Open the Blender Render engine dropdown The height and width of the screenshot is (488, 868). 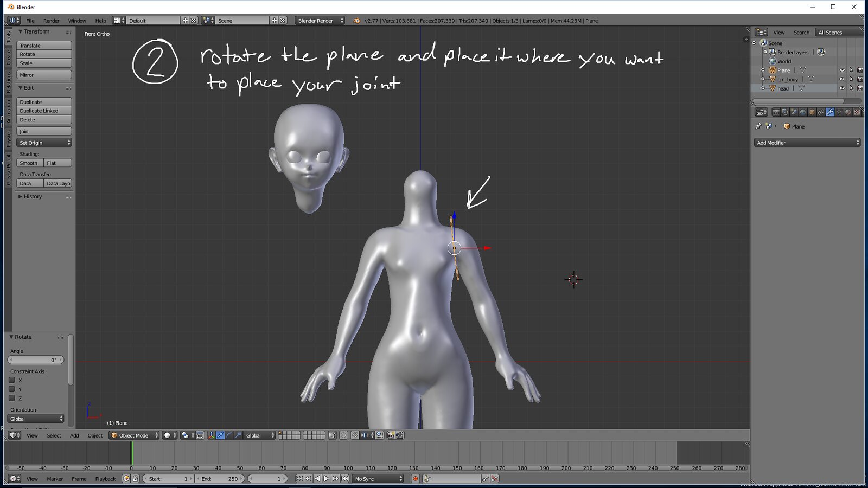click(320, 21)
